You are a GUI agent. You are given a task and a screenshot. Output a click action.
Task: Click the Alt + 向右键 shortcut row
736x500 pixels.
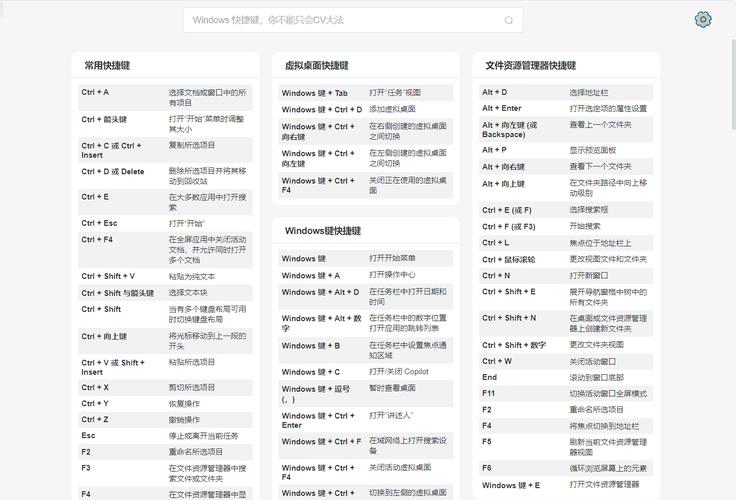pyautogui.click(x=566, y=167)
